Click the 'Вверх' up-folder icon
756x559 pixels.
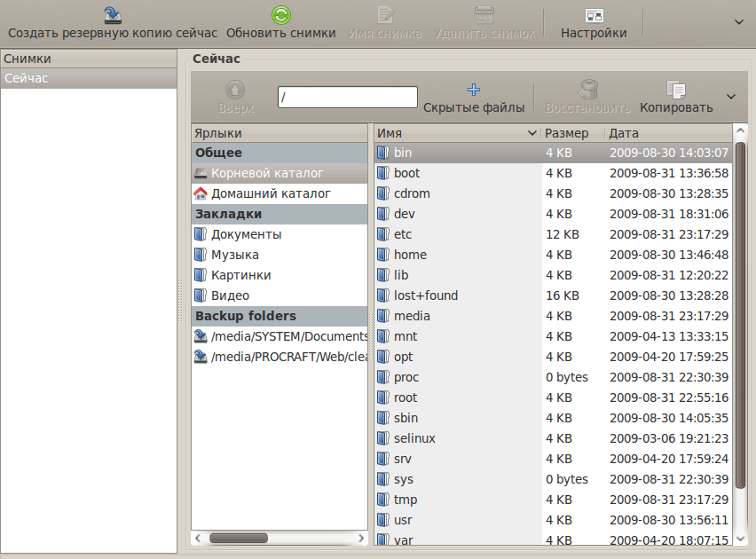[x=235, y=90]
